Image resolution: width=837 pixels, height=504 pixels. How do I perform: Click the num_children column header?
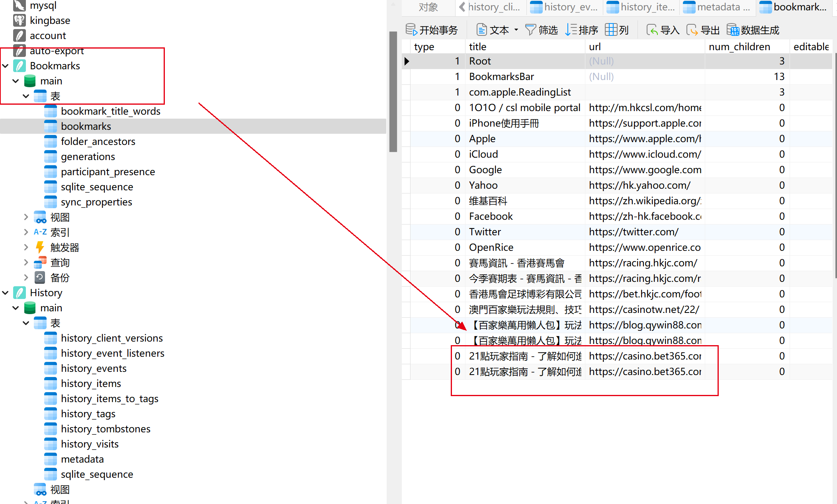(747, 47)
